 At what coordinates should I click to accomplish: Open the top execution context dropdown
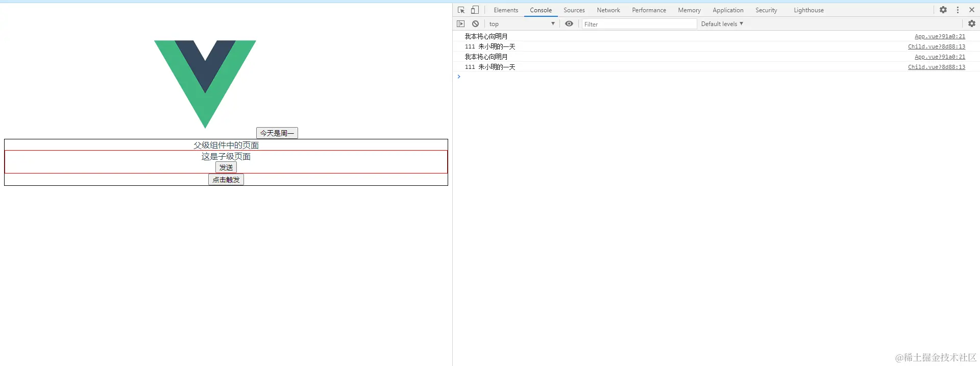[x=522, y=23]
